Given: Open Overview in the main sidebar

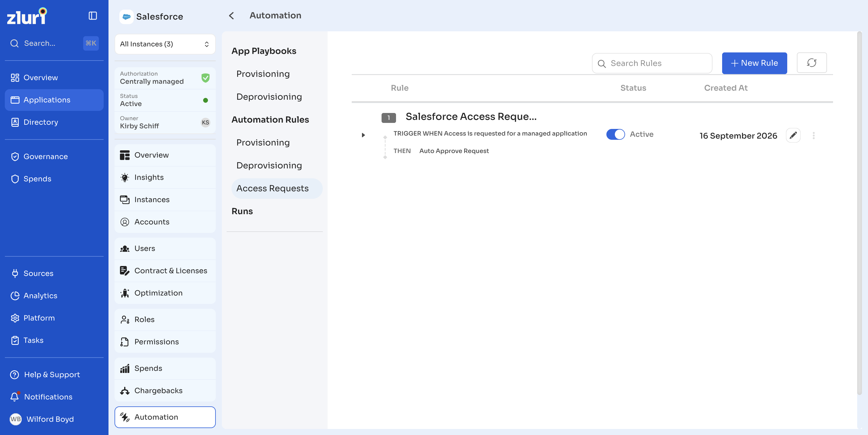Looking at the screenshot, I should [54, 78].
